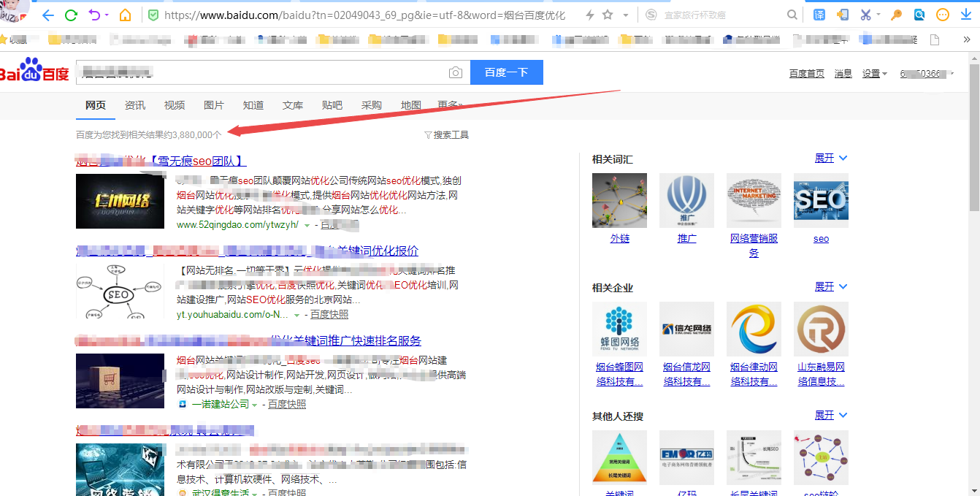This screenshot has width=980, height=496.
Task: Click the lightning speed-mode icon
Action: point(590,15)
